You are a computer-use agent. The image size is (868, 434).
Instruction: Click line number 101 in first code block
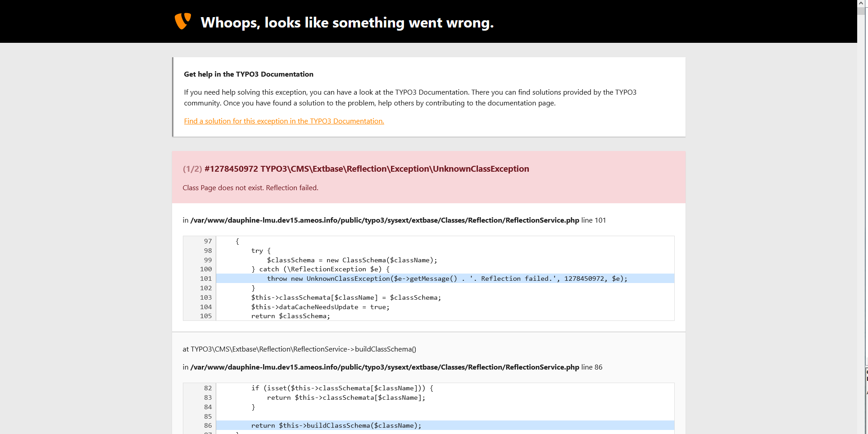(206, 279)
